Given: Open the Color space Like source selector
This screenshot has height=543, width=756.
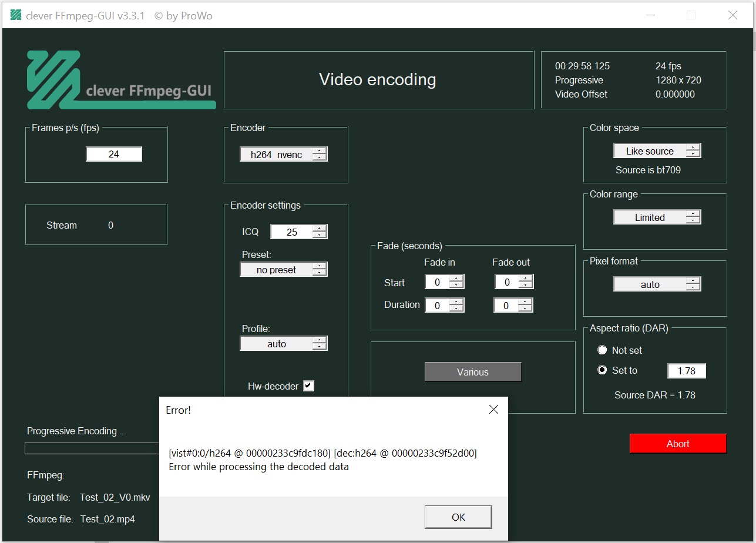Looking at the screenshot, I should [x=657, y=151].
